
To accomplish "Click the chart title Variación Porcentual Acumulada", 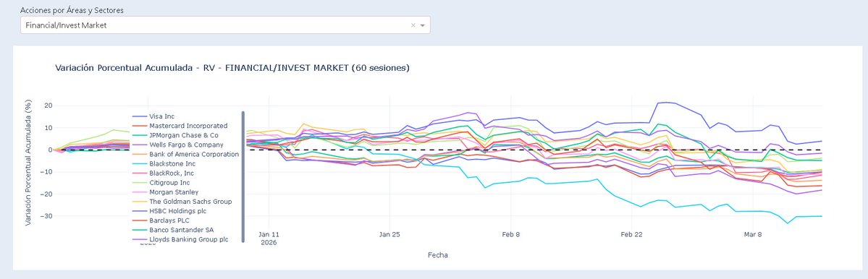I will 232,68.
